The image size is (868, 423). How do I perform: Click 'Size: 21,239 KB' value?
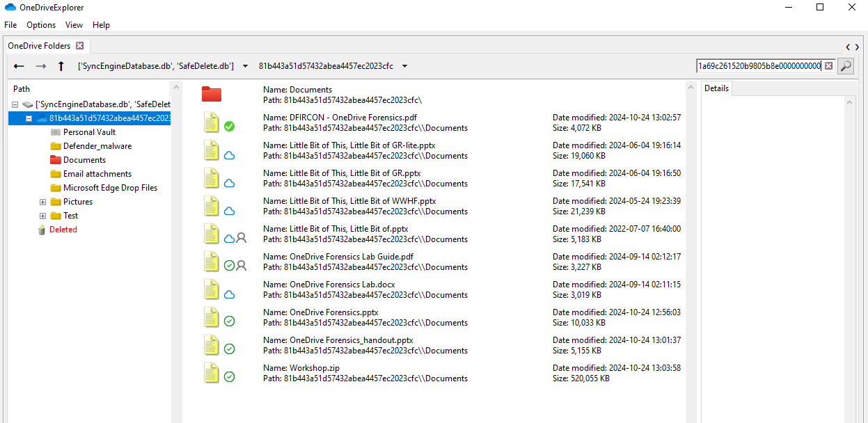click(x=579, y=211)
